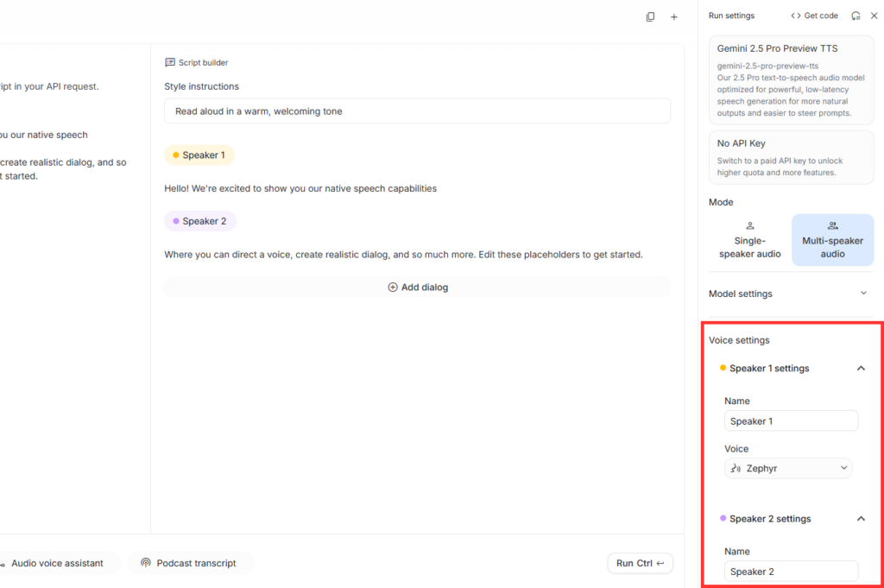Click the podcast icon on Podcast transcript chip
This screenshot has width=884, height=588.
click(146, 563)
